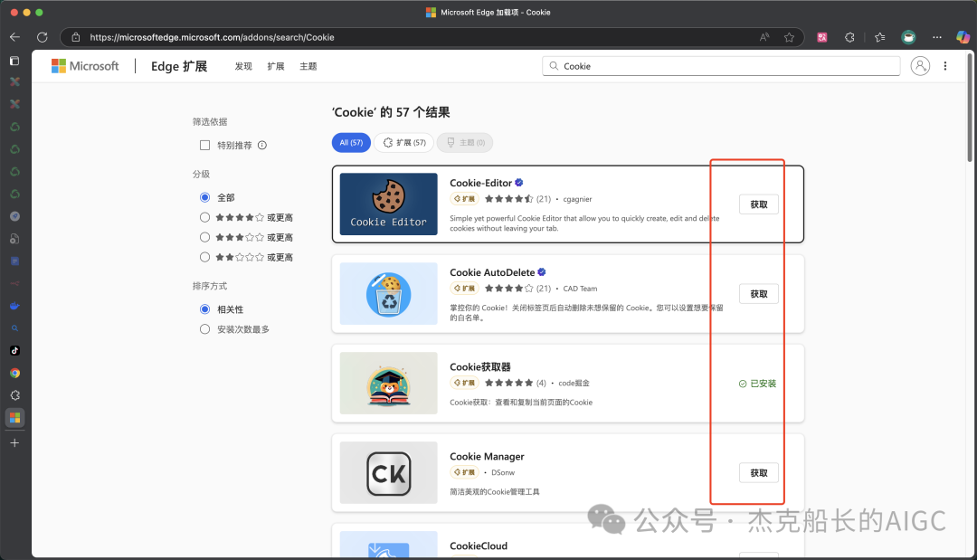The image size is (977, 560).
Task: Open the tab actions menu in the sidebar
Action: tap(15, 61)
